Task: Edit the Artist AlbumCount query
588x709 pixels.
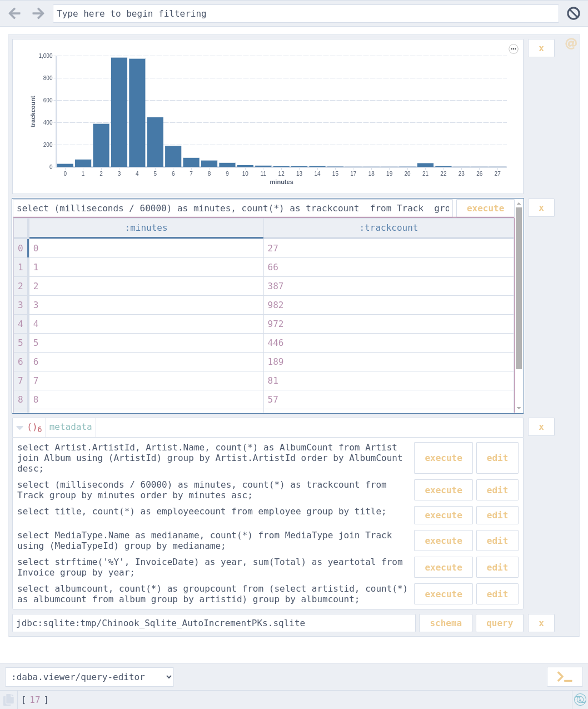Action: (497, 458)
